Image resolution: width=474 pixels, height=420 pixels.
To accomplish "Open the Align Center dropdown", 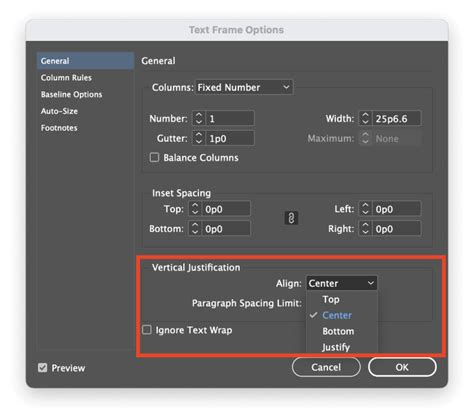I will click(x=342, y=283).
